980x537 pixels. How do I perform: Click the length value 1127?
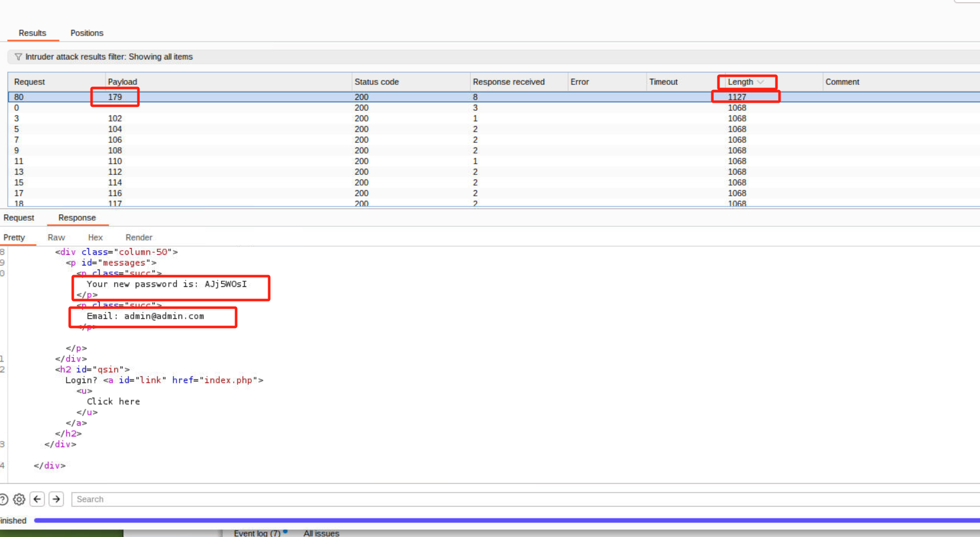coord(737,97)
